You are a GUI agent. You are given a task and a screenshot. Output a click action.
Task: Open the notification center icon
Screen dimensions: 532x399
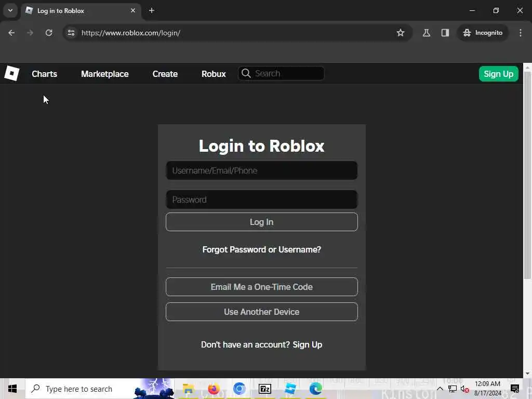click(x=515, y=389)
